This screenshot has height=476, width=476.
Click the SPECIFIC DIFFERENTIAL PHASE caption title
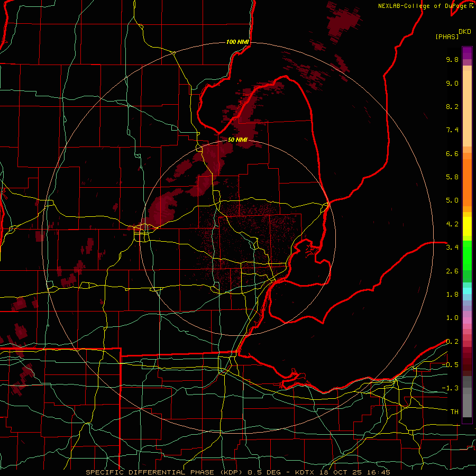coord(151,472)
